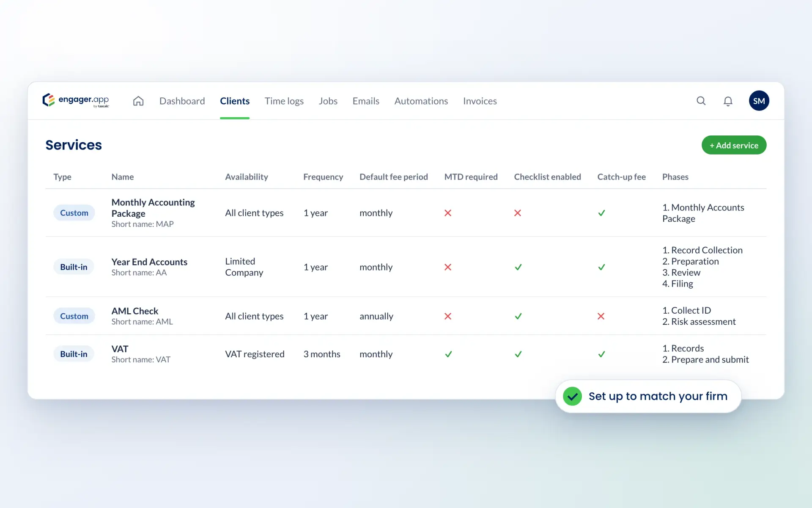Click the Custom badge for Monthly Accounting Package
812x508 pixels.
coord(74,213)
